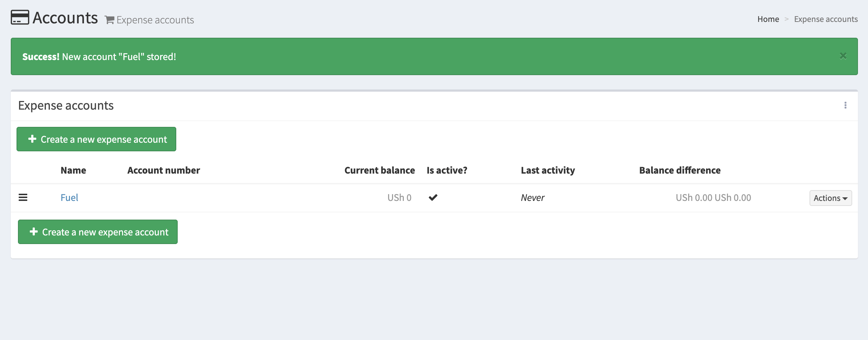The image size is (868, 340).
Task: Click the active checkmark for Fuel
Action: click(433, 198)
